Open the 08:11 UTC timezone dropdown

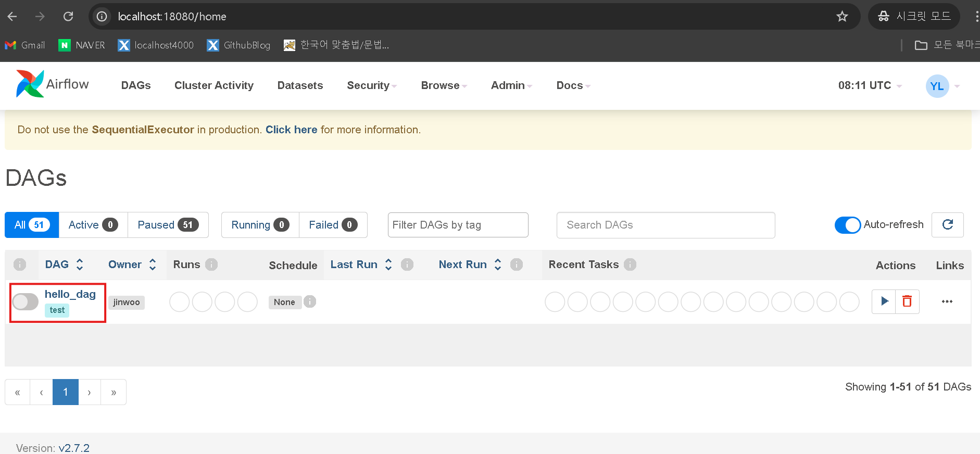(869, 85)
